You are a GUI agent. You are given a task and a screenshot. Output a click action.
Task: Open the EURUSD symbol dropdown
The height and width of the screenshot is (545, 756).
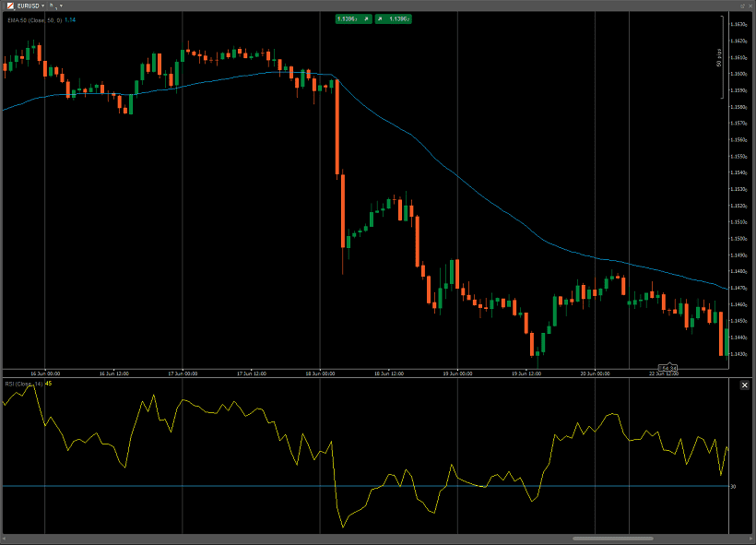tap(43, 6)
